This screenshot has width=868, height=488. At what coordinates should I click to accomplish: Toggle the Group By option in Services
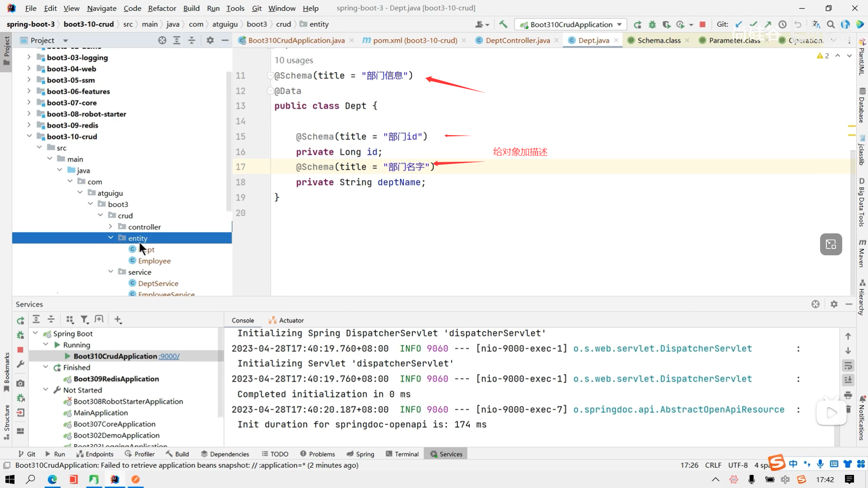70,319
